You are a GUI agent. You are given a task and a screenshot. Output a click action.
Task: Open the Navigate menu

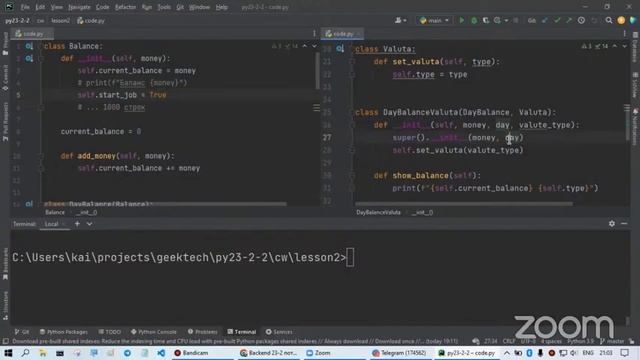point(79,7)
